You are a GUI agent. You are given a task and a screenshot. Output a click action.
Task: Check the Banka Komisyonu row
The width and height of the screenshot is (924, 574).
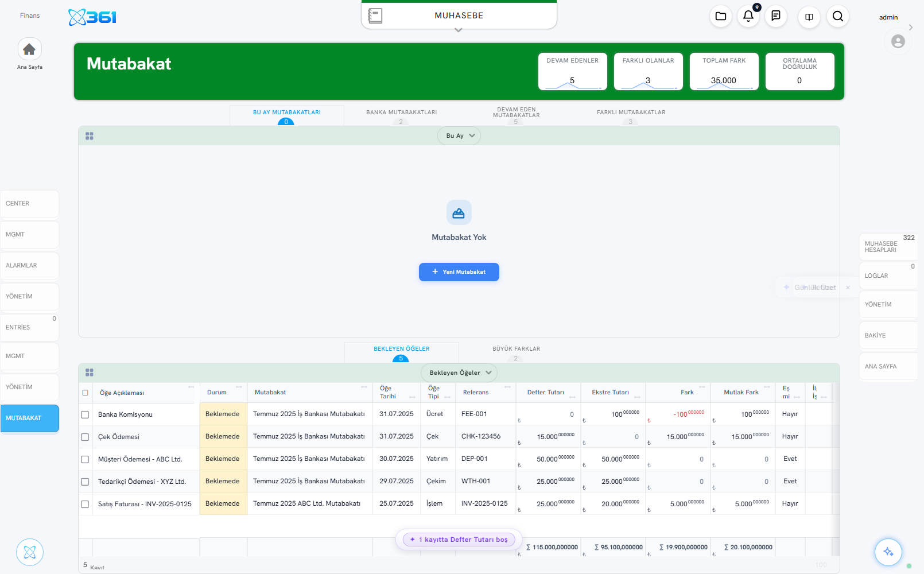[x=86, y=414]
